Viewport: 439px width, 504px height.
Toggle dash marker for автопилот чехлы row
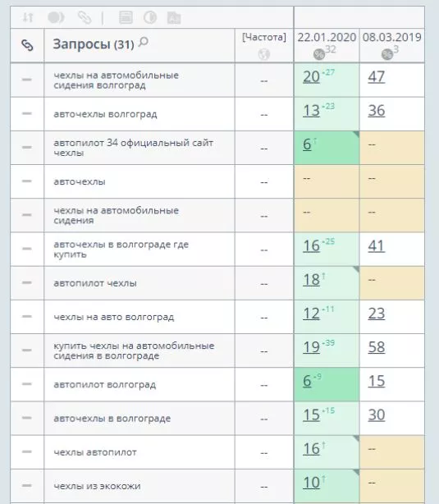point(27,282)
